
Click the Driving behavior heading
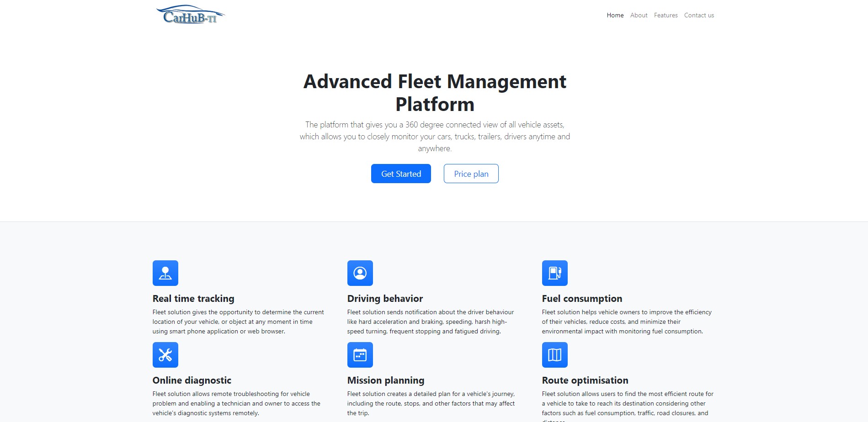click(x=385, y=299)
